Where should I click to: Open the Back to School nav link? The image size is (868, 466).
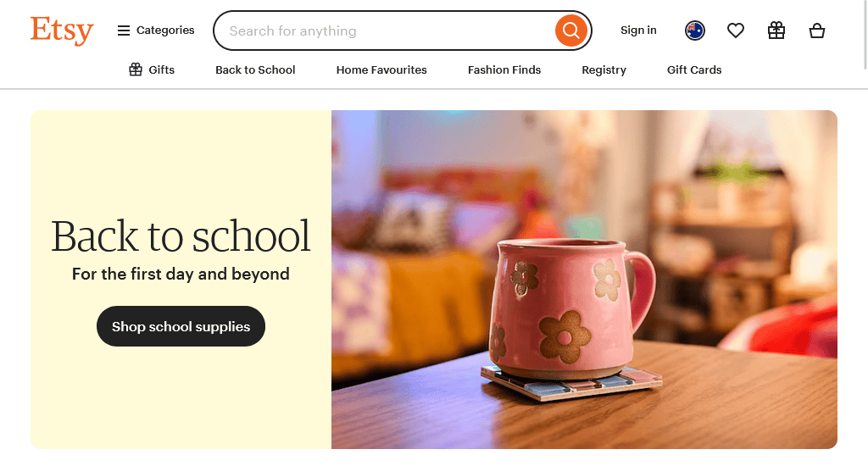coord(255,69)
